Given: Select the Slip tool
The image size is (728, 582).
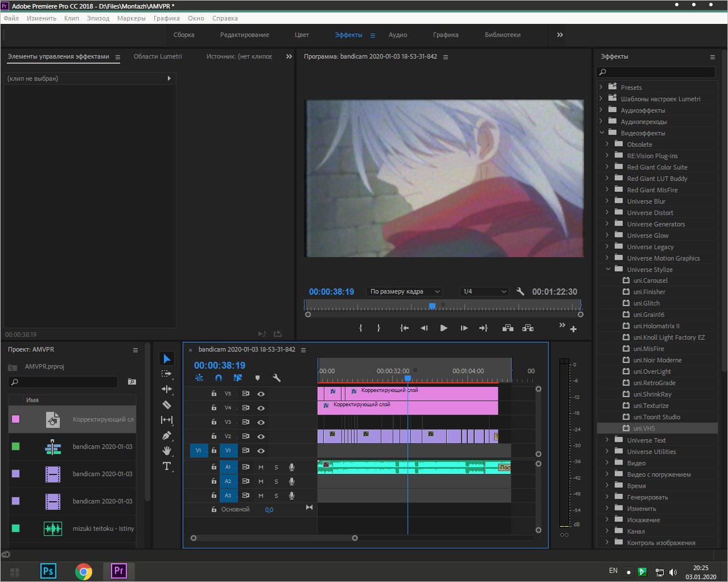Looking at the screenshot, I should [167, 420].
